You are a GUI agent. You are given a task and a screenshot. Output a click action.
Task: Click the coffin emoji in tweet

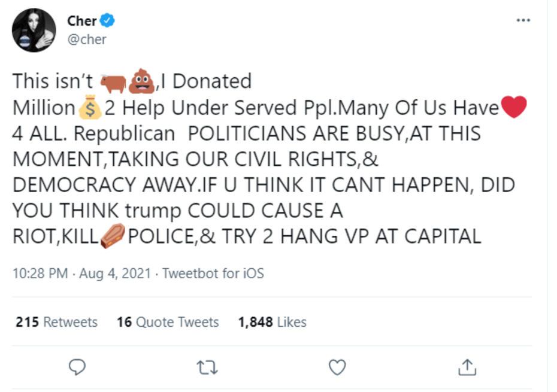coord(112,236)
